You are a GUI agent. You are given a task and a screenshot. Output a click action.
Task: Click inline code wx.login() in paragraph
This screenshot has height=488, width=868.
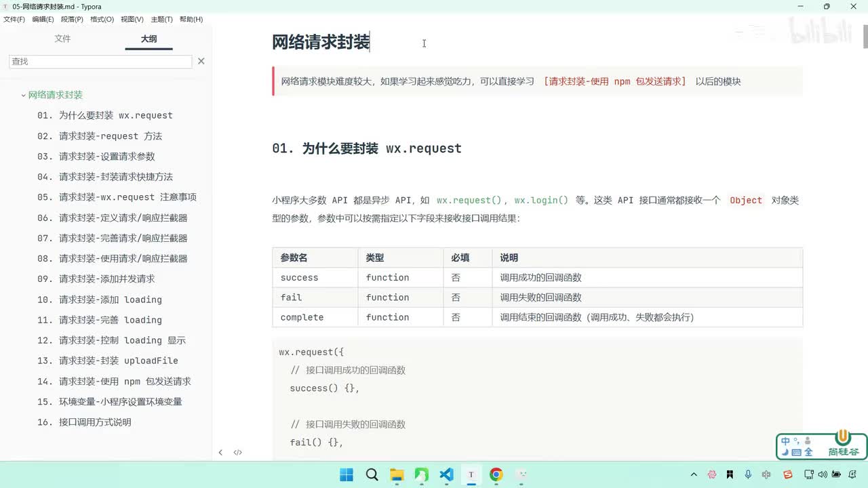pyautogui.click(x=541, y=200)
